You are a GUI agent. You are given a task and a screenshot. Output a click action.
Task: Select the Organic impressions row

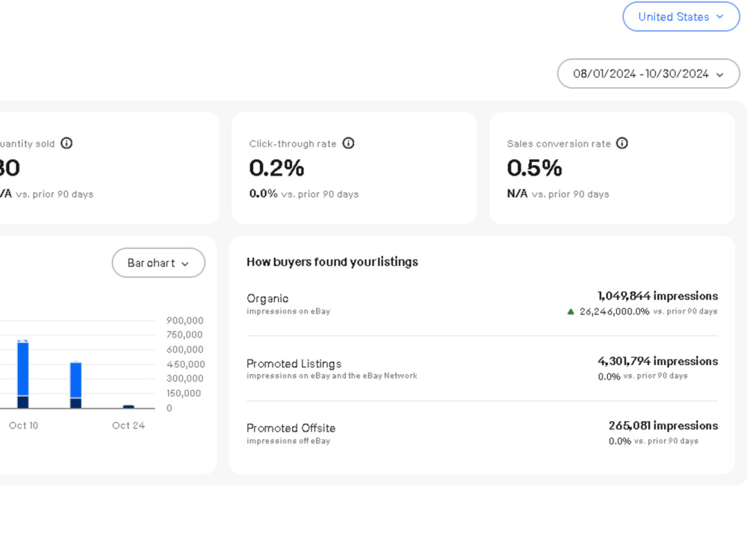click(x=482, y=303)
